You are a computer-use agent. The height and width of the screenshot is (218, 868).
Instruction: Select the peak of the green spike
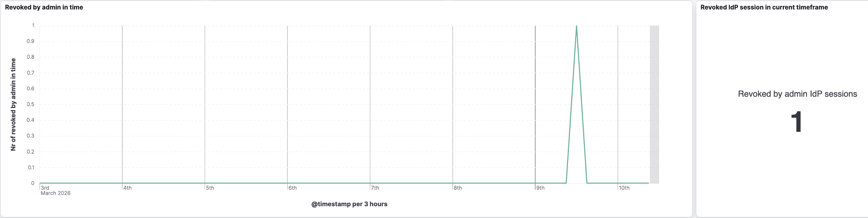pyautogui.click(x=577, y=26)
